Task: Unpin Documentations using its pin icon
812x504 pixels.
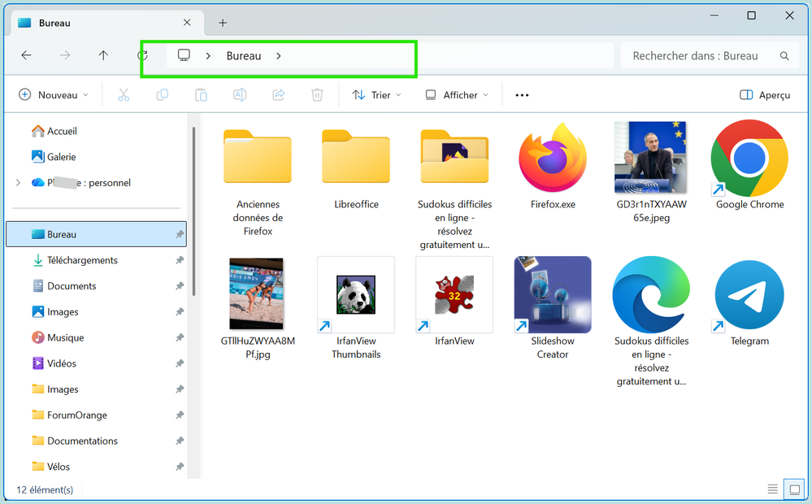Action: coord(179,441)
